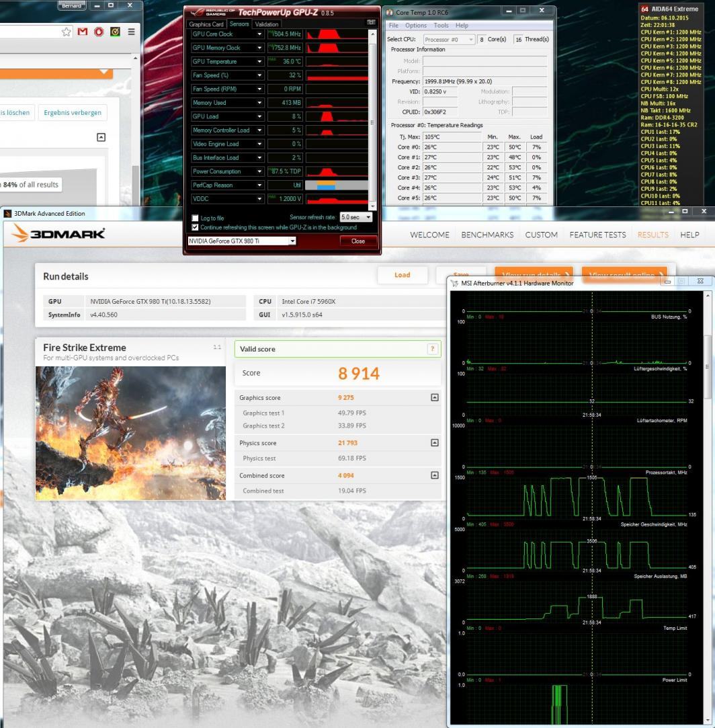Screen dimensions: 715x728
Task: Open the Tools menu in Core Temp
Action: 441,25
